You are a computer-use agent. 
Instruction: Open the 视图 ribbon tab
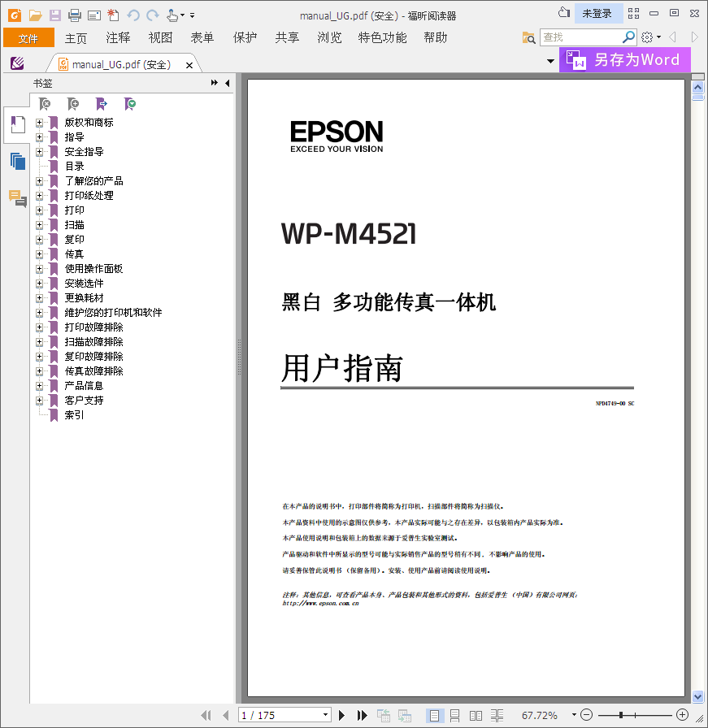click(x=160, y=37)
